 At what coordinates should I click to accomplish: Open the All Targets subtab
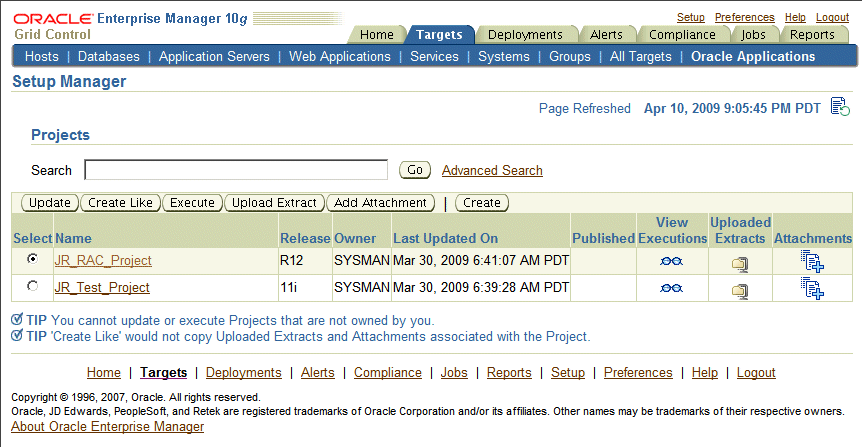(x=640, y=57)
